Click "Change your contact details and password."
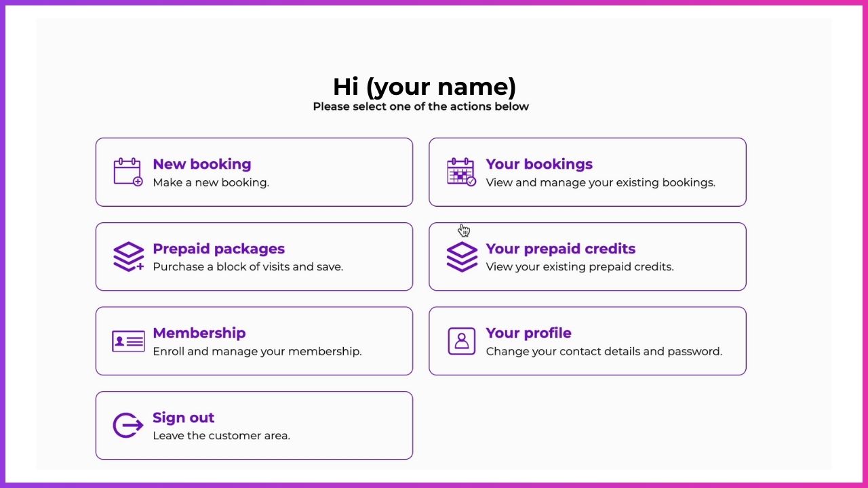Screen dimensions: 868x488 (604, 352)
